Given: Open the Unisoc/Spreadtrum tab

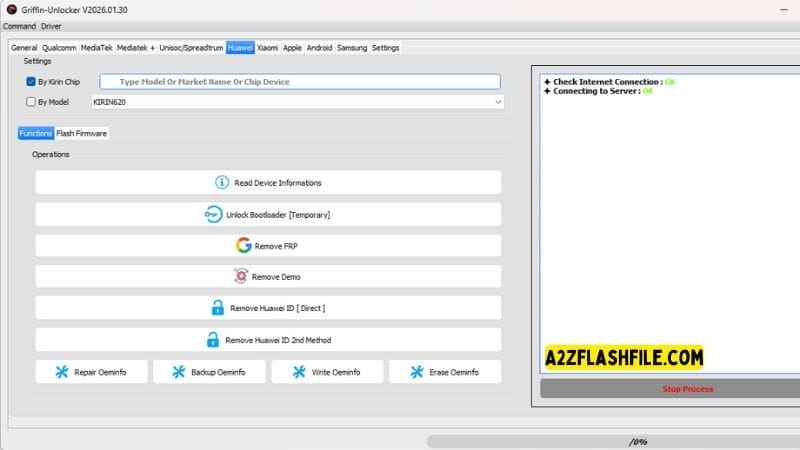Looking at the screenshot, I should coord(191,47).
